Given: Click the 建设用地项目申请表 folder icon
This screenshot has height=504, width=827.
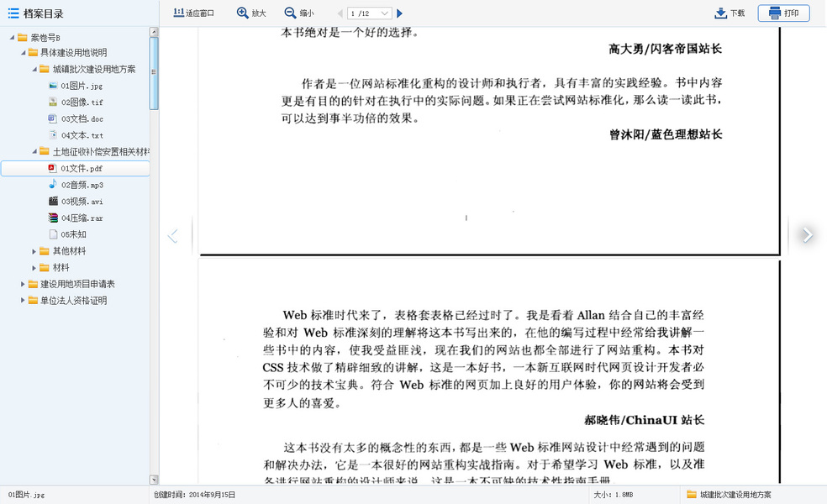Looking at the screenshot, I should point(34,284).
